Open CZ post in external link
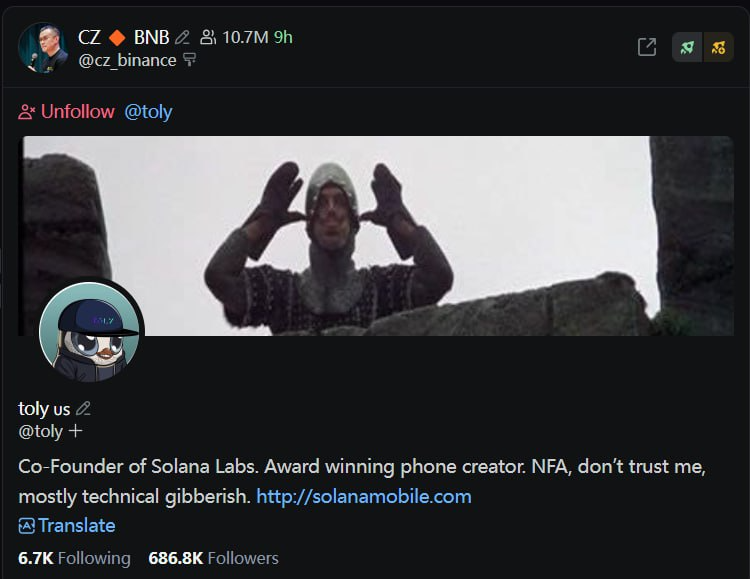 click(647, 47)
